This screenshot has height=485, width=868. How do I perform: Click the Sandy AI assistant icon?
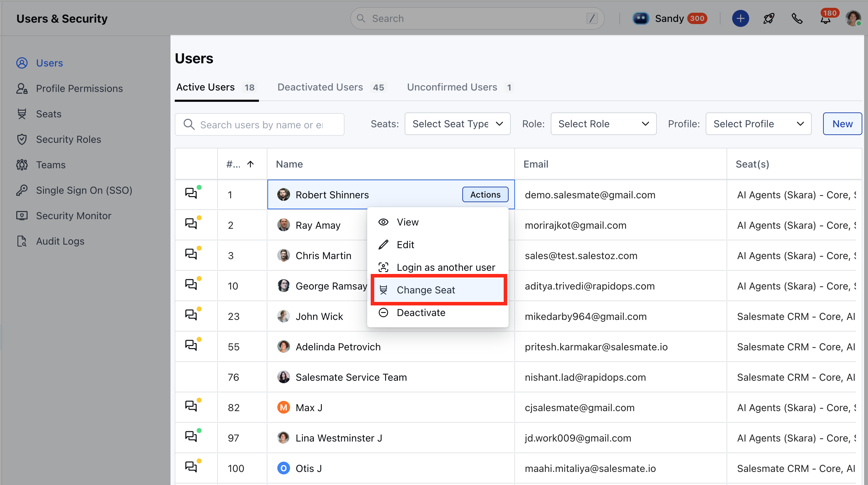[641, 18]
